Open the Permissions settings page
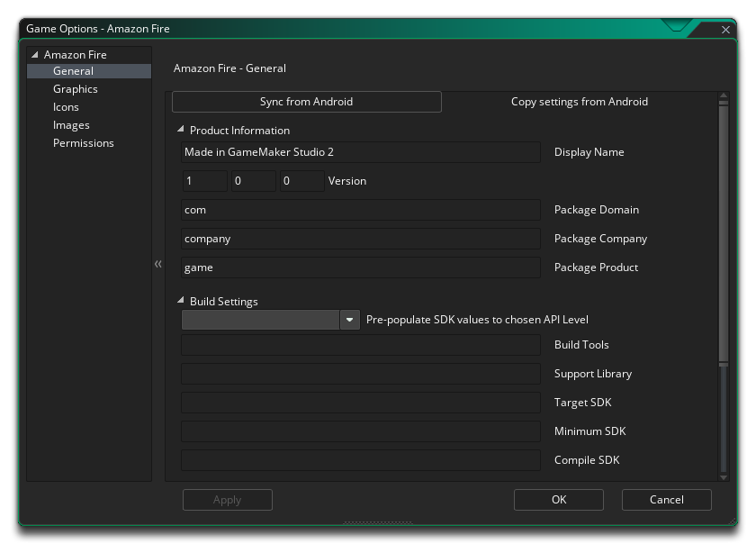The width and height of the screenshot is (756, 544). (x=83, y=142)
